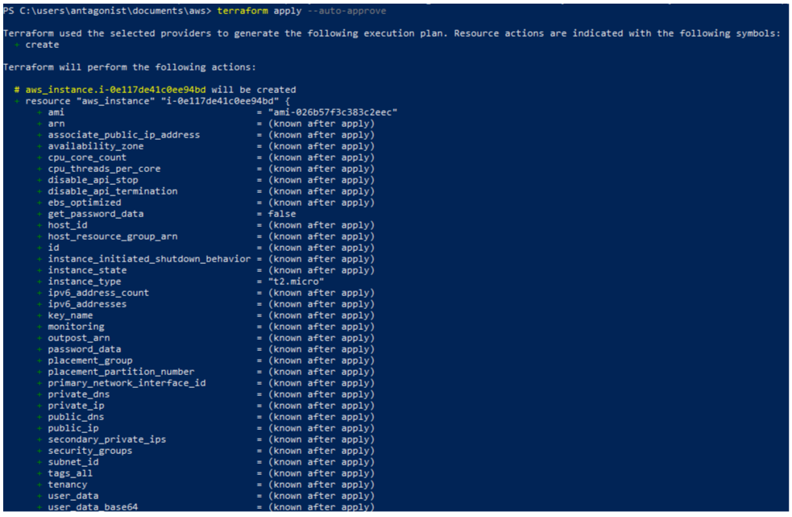Screen dimensions: 792x517
Task: Click the 'outpost_arn' attribute
Action: click(79, 338)
